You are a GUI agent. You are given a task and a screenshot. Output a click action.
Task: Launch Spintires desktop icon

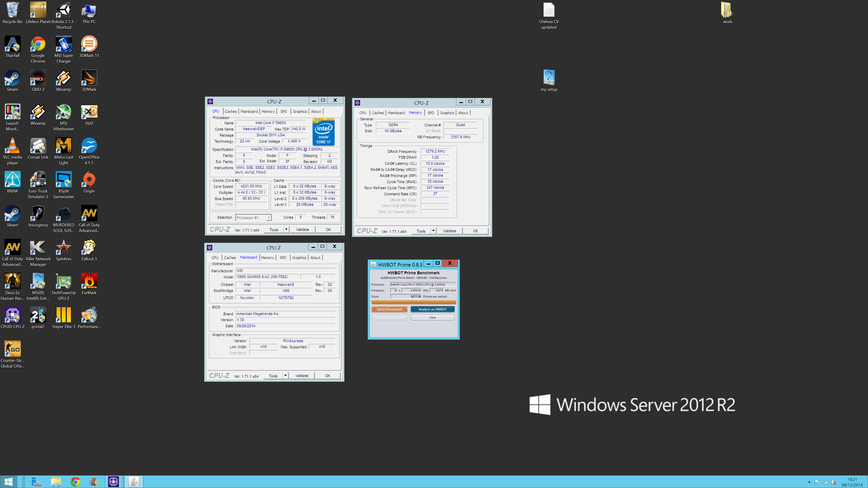pyautogui.click(x=63, y=250)
